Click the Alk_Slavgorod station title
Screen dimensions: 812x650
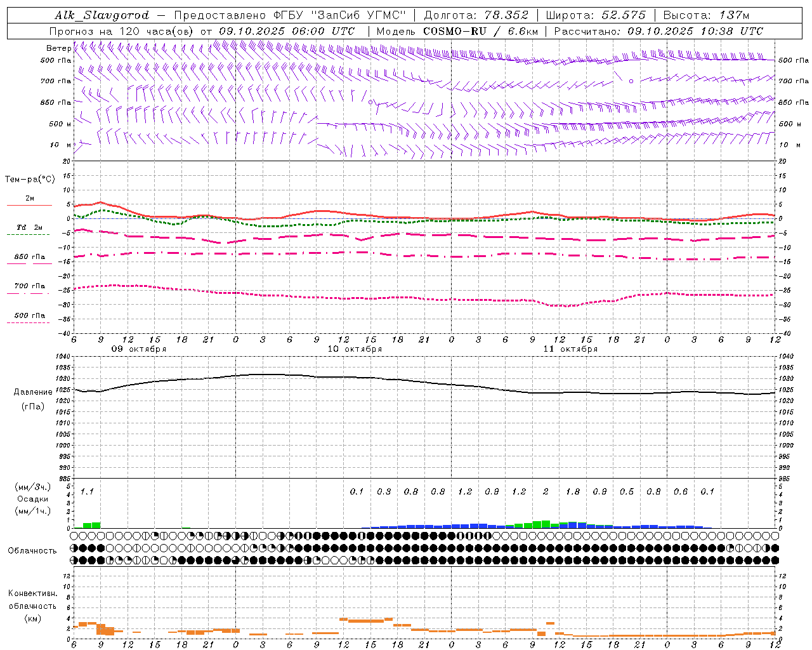coord(102,15)
